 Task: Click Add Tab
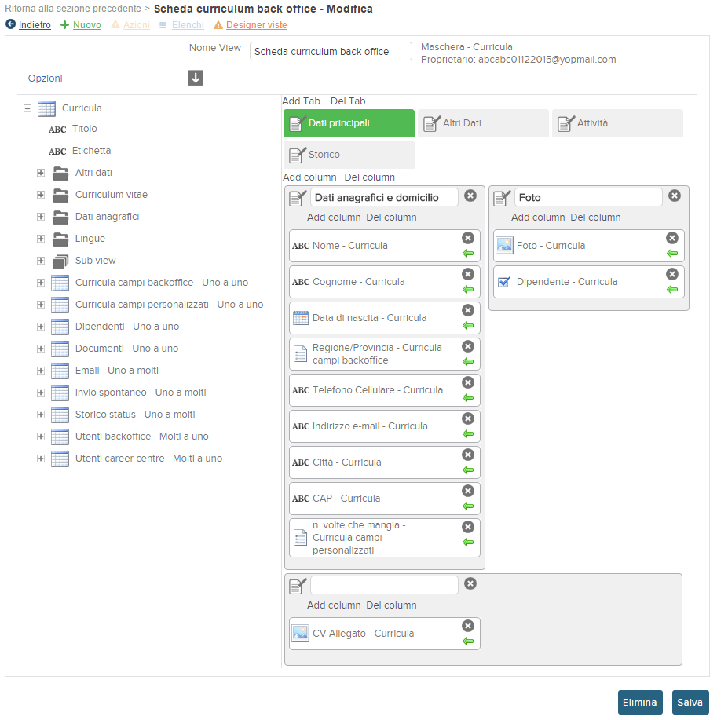point(301,101)
